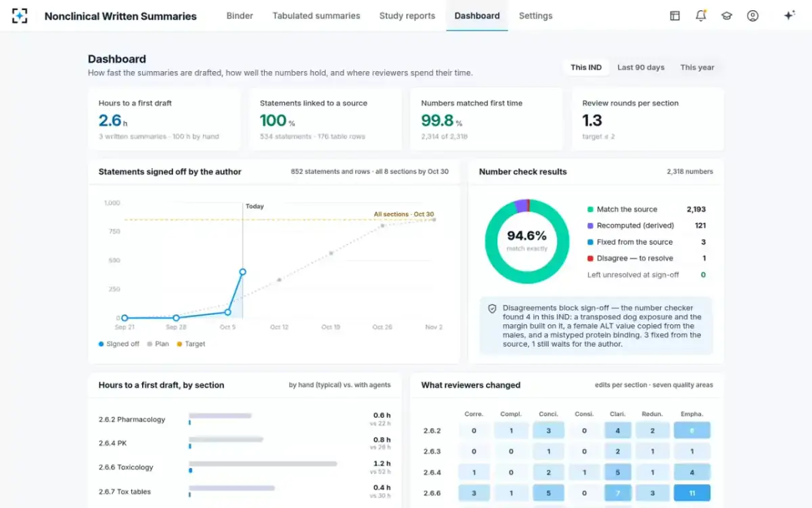
Task: Click the 94.6% donut chart center
Action: pyautogui.click(x=526, y=241)
